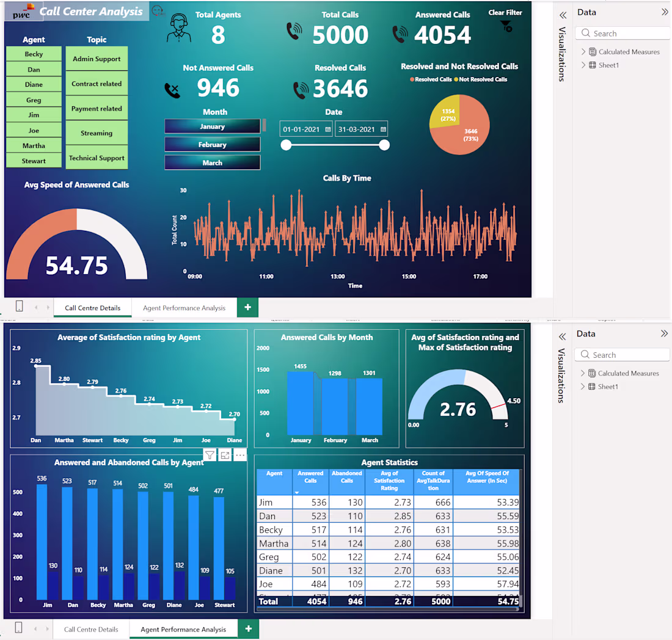Open the active Agent Performance Analysis tab
Viewport: 672px width, 640px height.
pos(183,629)
